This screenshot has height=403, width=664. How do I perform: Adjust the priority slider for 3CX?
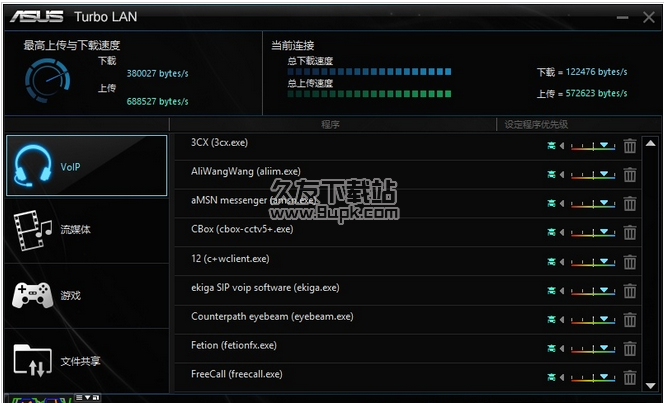click(593, 146)
